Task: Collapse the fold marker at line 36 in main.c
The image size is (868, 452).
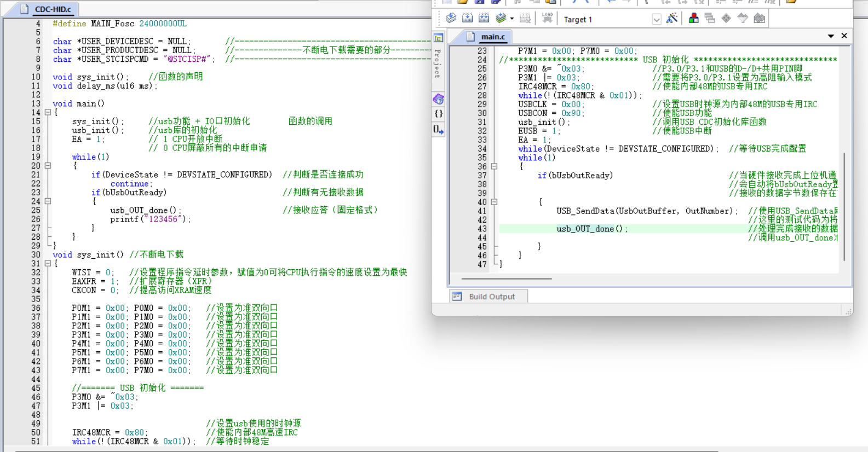Action: (494, 166)
